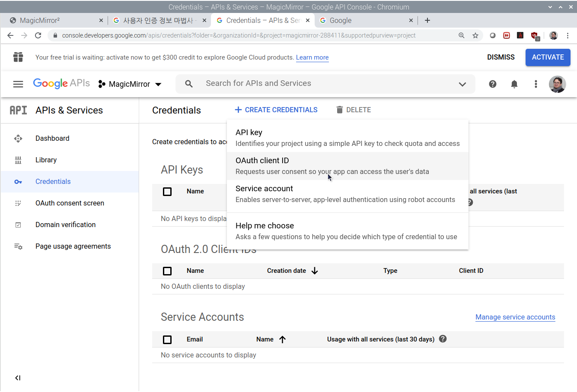Click the DELETE button with trash icon

(x=354, y=110)
